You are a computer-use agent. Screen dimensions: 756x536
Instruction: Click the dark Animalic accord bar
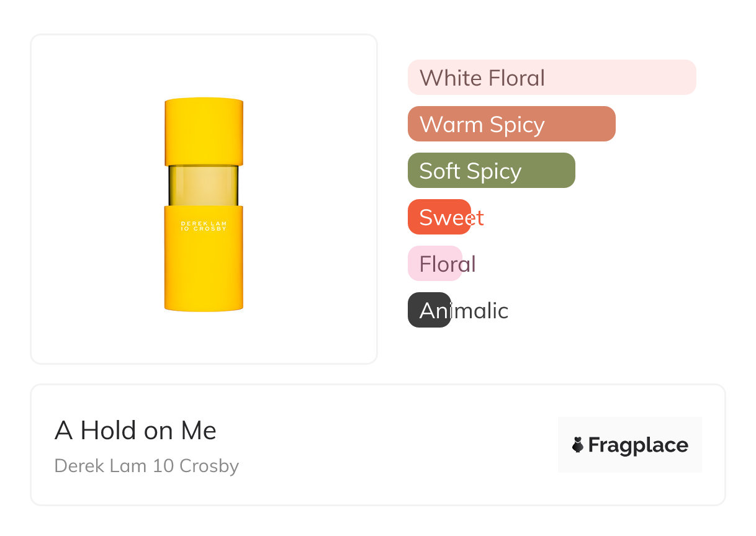click(429, 310)
